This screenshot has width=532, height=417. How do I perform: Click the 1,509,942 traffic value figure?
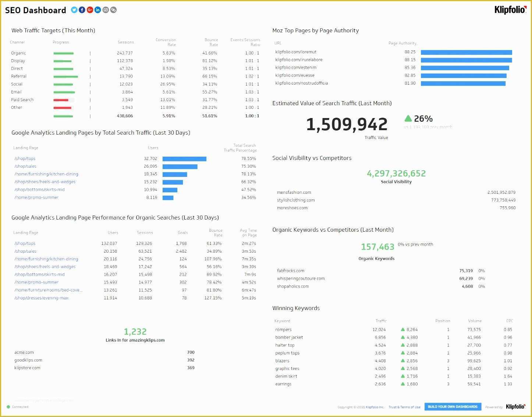pos(347,124)
